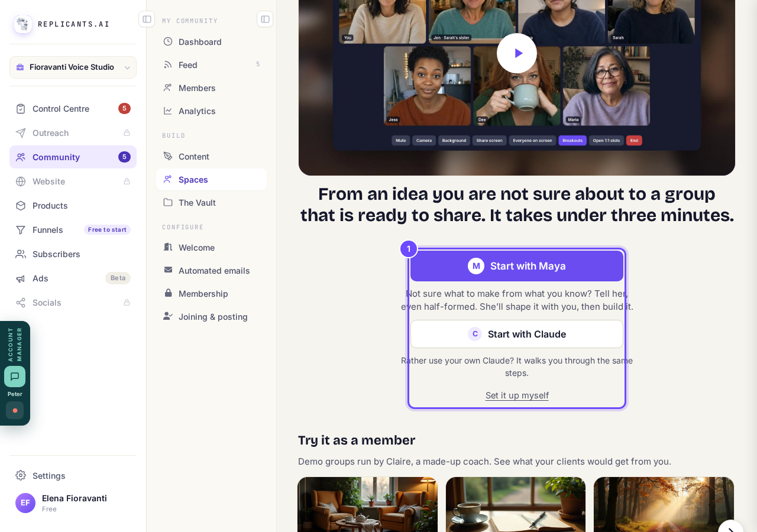This screenshot has height=532, width=757.
Task: Expand Fioravanti Voice Studio workspace dropdown
Action: click(73, 67)
